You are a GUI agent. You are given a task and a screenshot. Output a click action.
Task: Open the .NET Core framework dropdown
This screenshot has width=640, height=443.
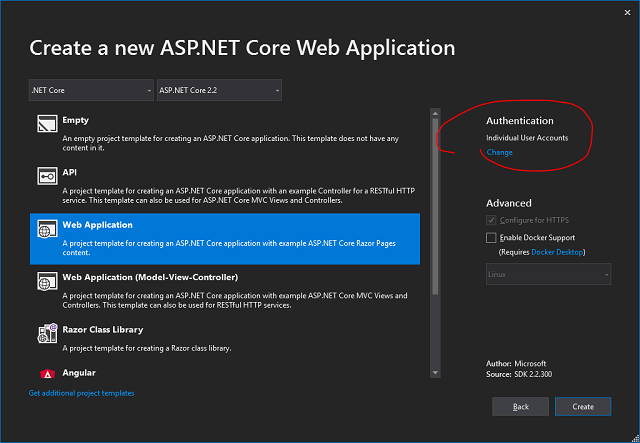click(x=91, y=90)
